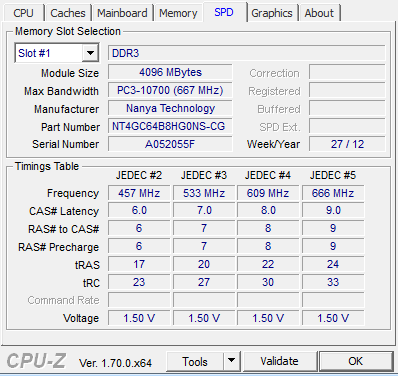The image size is (398, 376).
Task: Select the 533 MHz frequency cell
Action: (204, 193)
